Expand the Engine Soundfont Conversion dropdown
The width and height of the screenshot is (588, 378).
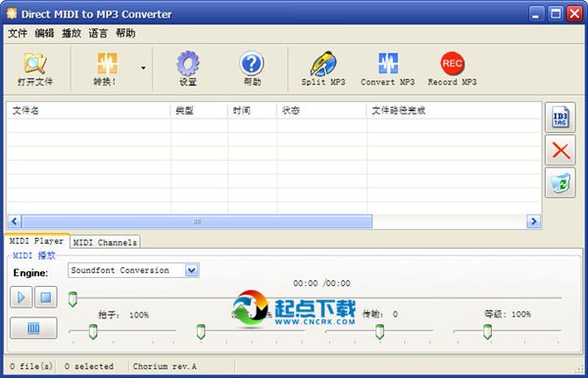click(x=192, y=270)
